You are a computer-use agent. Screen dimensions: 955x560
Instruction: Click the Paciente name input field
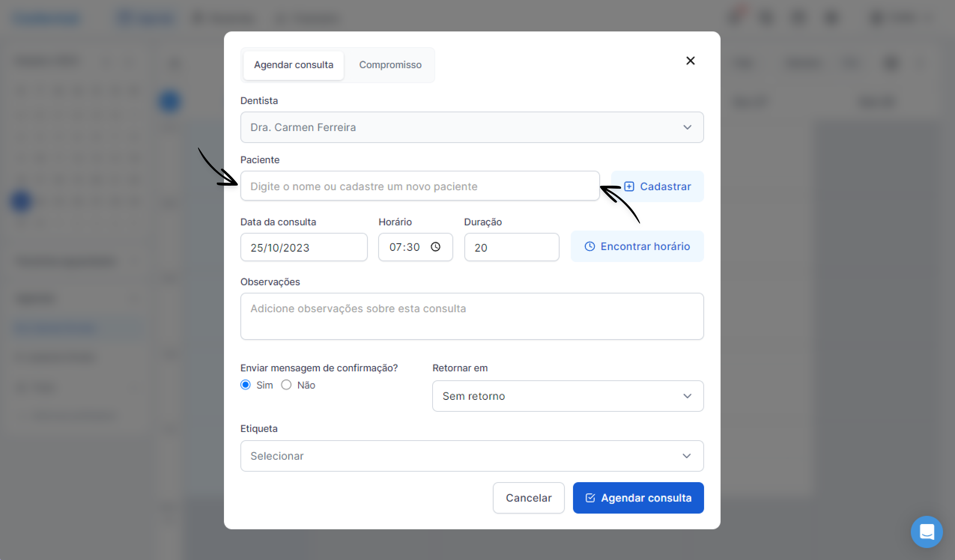pyautogui.click(x=419, y=186)
